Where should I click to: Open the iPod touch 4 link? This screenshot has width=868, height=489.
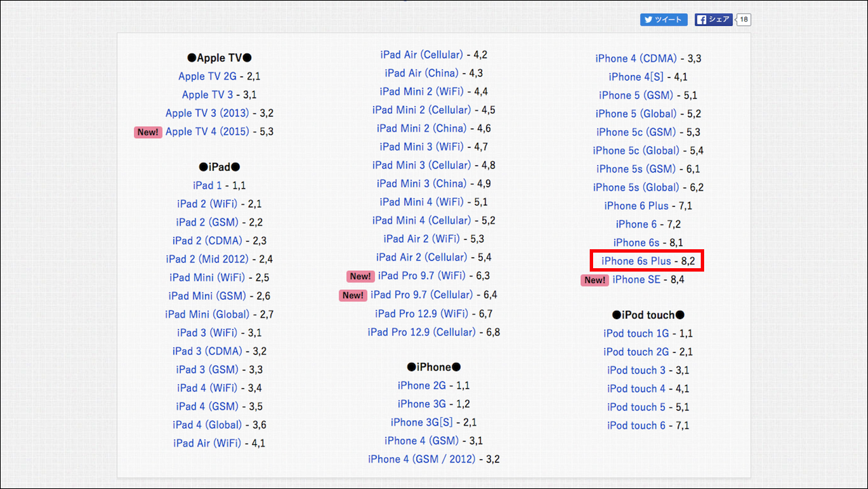tap(636, 389)
